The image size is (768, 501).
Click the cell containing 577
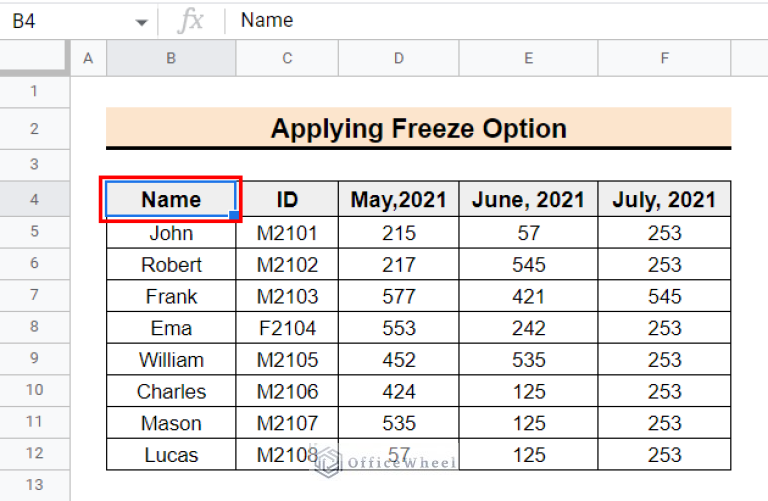(x=398, y=296)
